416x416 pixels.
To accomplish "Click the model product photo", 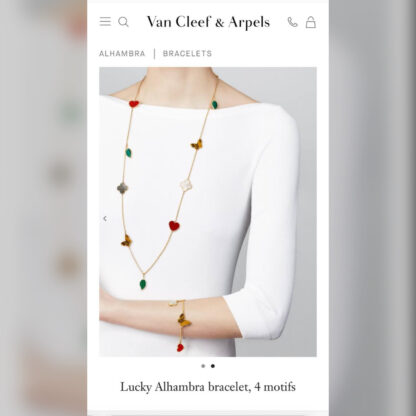I will click(x=208, y=212).
